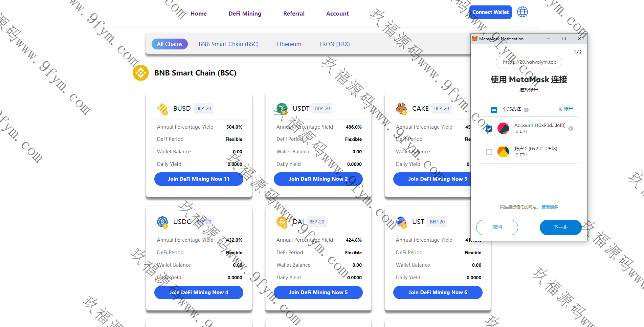Image resolution: width=644 pixels, height=327 pixels.
Task: Open the 新账户 link
Action: click(566, 109)
